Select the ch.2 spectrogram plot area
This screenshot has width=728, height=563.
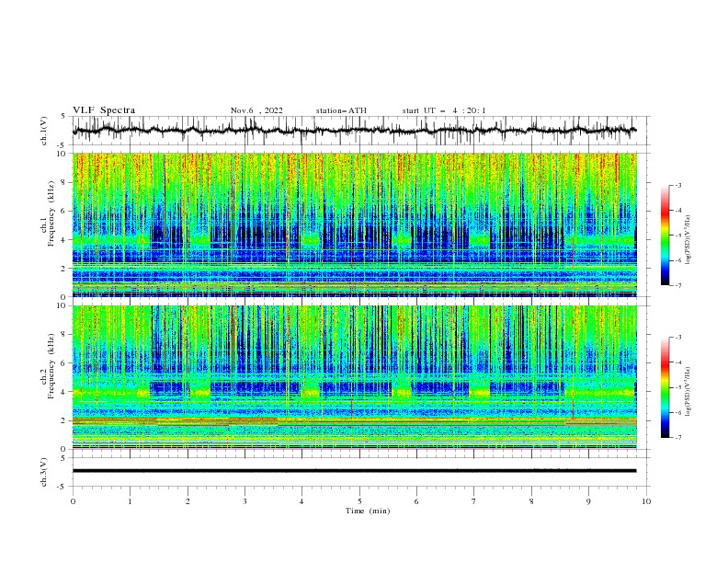pos(354,377)
